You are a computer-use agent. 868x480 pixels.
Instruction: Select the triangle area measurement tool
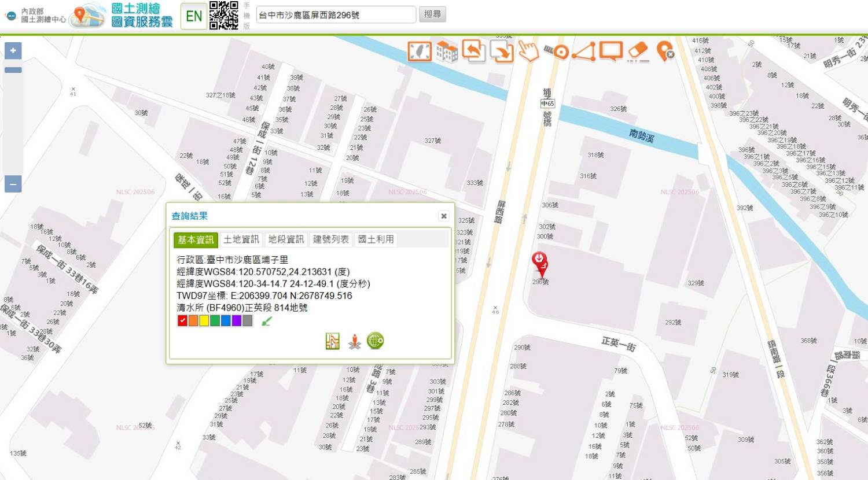coord(584,51)
